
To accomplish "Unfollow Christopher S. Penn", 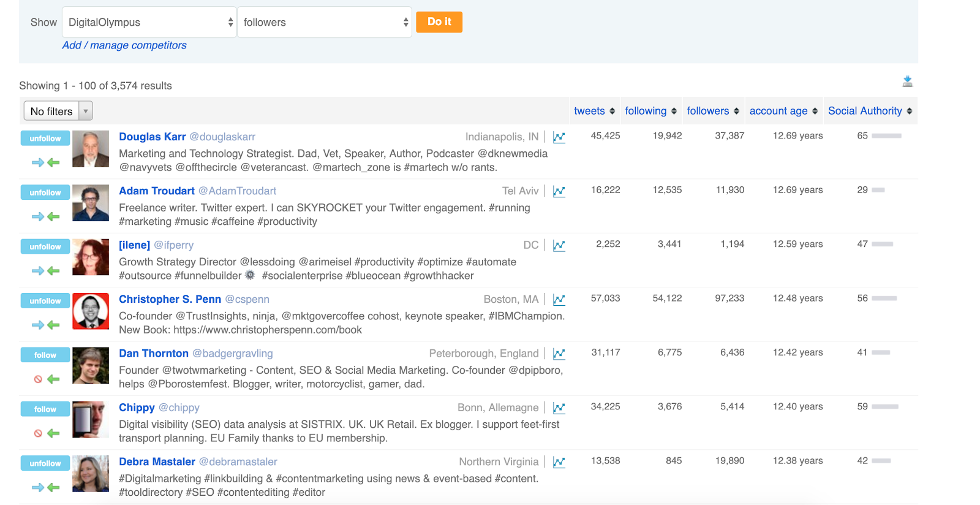I will point(45,301).
